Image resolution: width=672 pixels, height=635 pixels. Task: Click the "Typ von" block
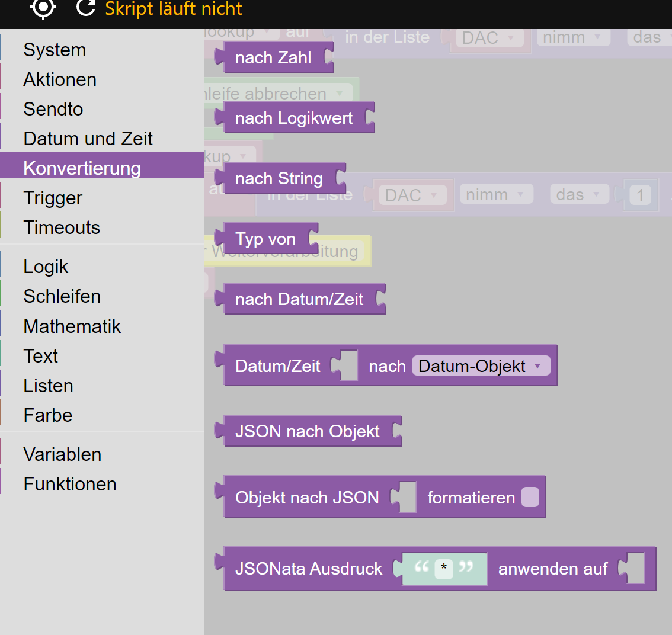click(x=265, y=239)
